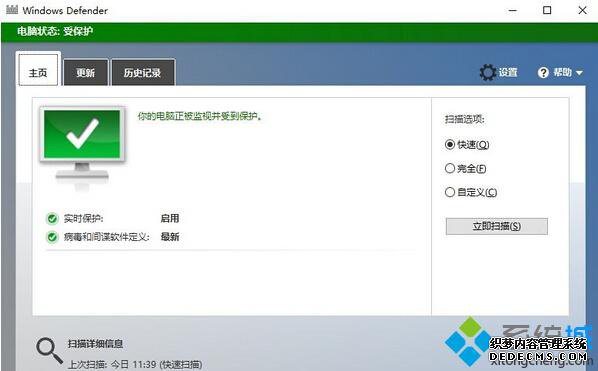Click the 帮助 label text

tap(563, 72)
